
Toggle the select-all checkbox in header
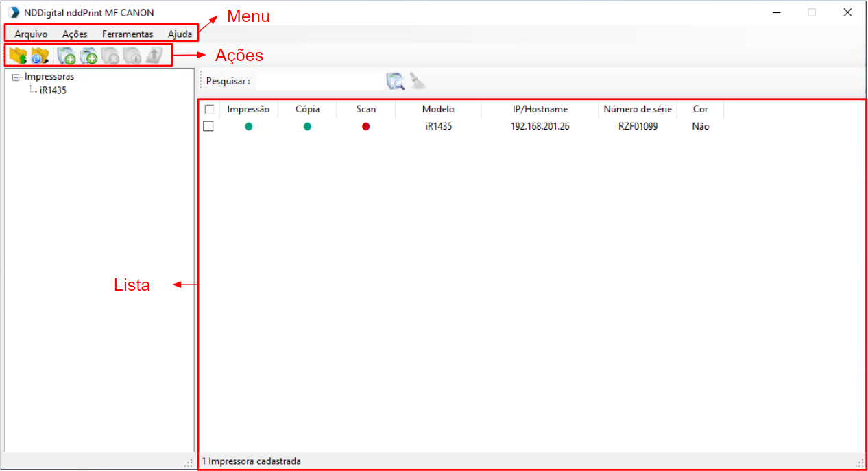tap(209, 109)
